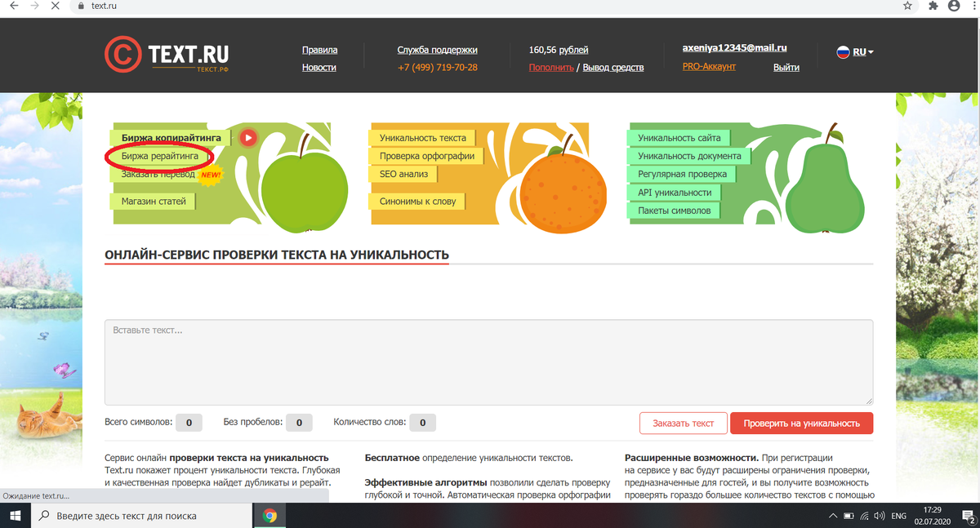Screen dimensions: 980x528
Task: Click the volume icon in system tray
Action: [879, 516]
